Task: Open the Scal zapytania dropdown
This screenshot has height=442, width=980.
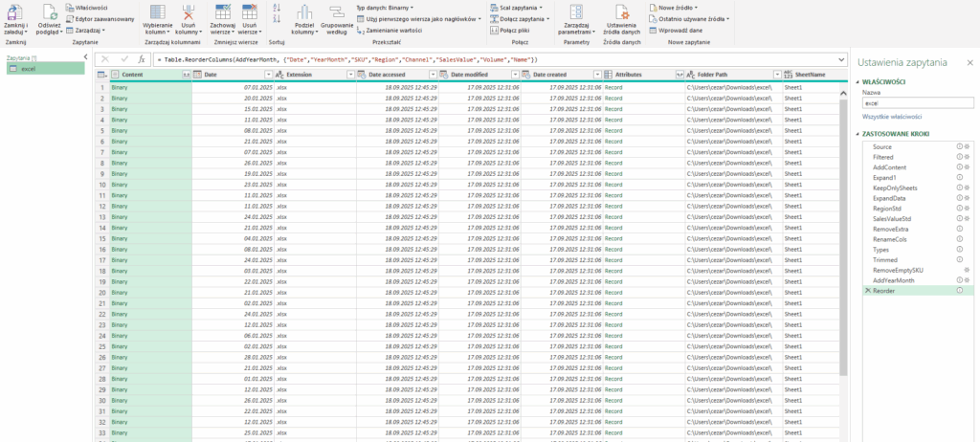Action: click(x=516, y=8)
